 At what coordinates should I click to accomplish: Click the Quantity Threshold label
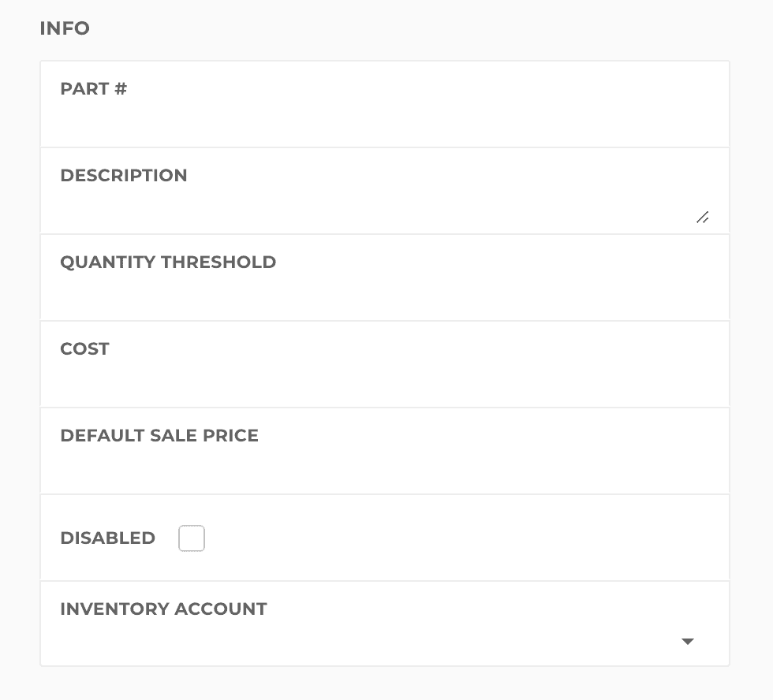point(168,262)
